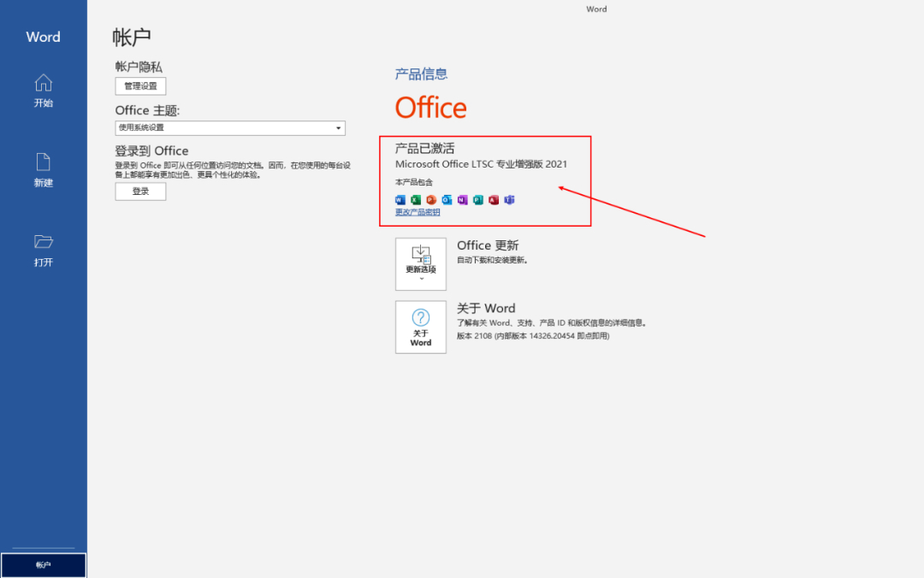The width and height of the screenshot is (924, 578).
Task: Click the Teams product icon
Action: click(509, 200)
